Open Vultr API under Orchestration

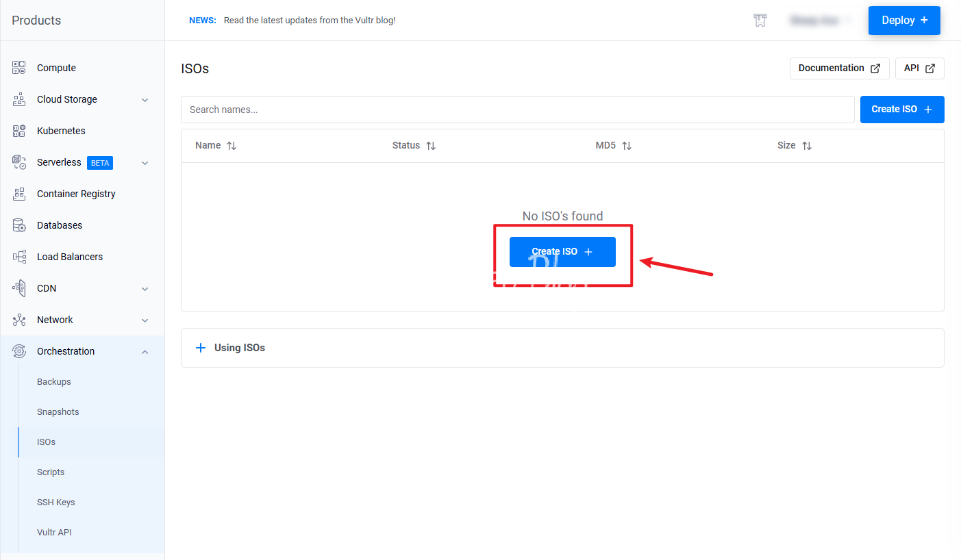coord(54,533)
